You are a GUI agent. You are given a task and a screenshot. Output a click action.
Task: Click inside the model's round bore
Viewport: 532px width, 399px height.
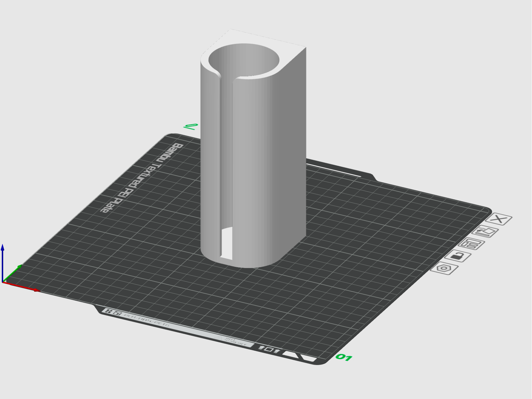coord(244,60)
